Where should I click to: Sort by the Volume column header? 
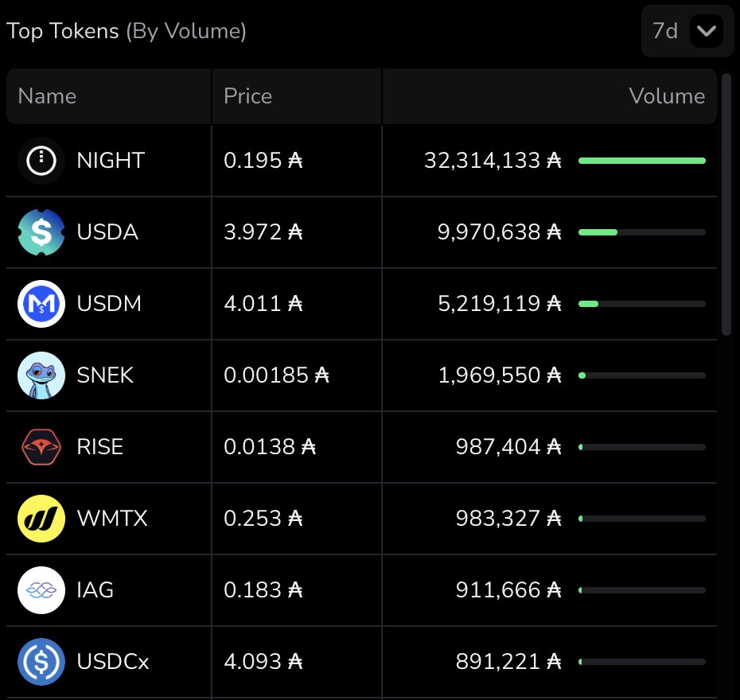pyautogui.click(x=666, y=96)
